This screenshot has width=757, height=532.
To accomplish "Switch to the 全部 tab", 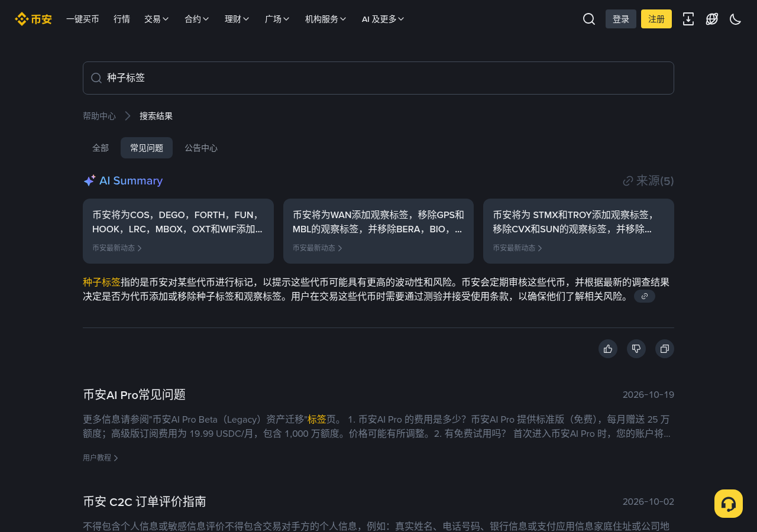I will tap(101, 148).
